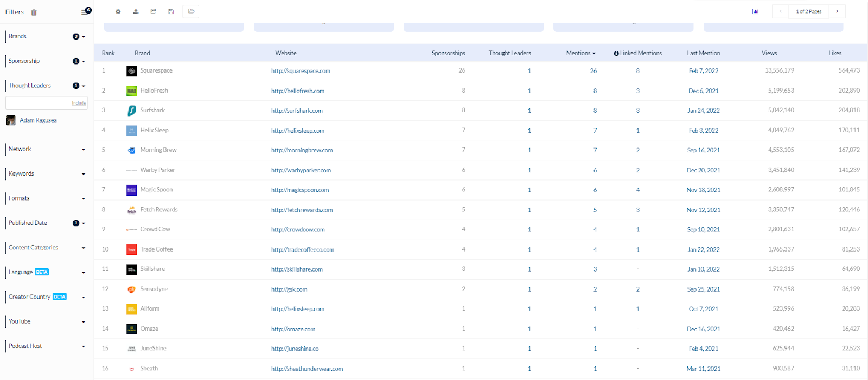Viewport: 868px width, 380px height.
Task: Click the HelloFresh brand logo
Action: pyautogui.click(x=131, y=91)
